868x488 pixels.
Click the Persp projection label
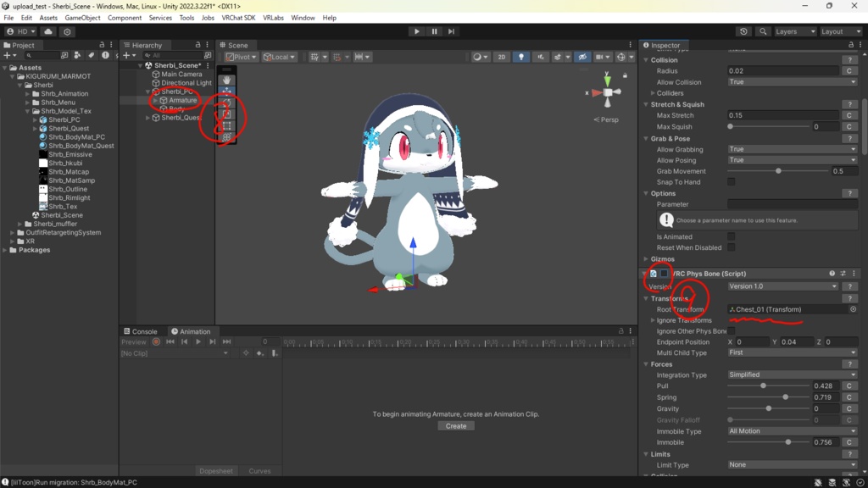point(609,119)
